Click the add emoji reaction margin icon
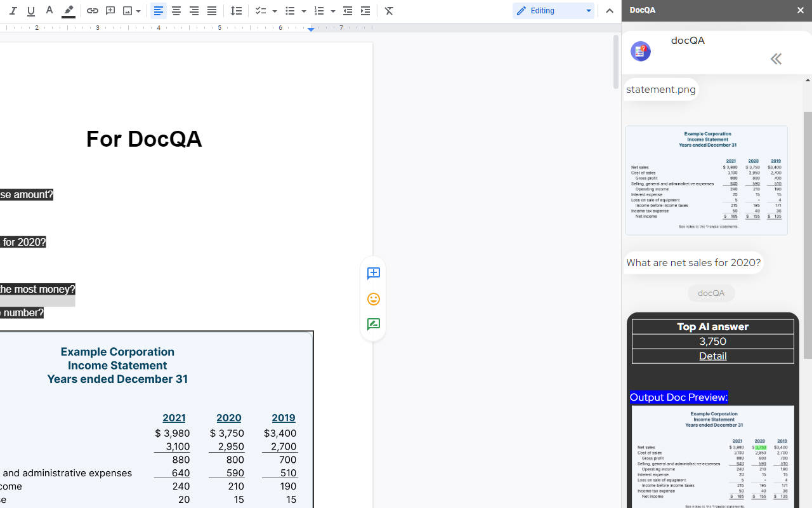 point(374,299)
